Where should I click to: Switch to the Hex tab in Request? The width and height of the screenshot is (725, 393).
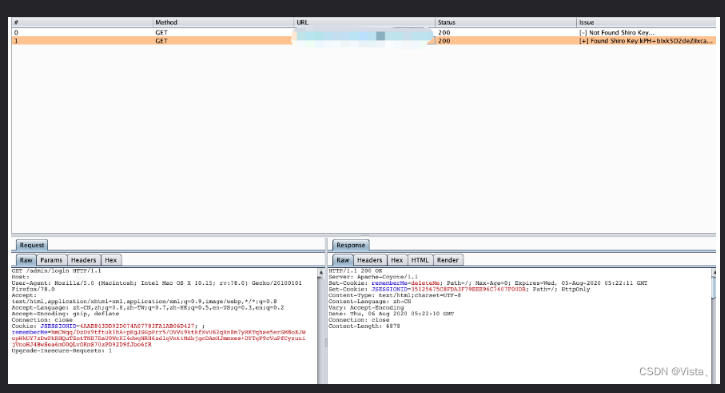[111, 260]
